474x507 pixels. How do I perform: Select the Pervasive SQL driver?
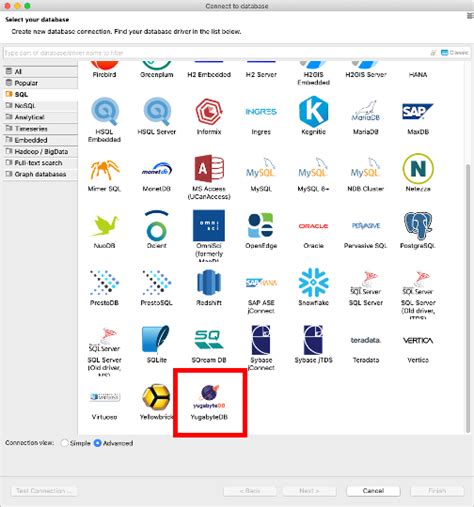click(x=366, y=234)
